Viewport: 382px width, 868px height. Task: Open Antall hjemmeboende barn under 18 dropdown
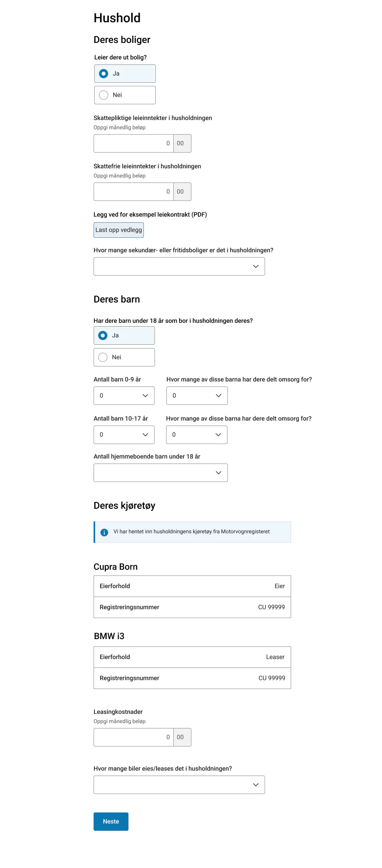click(x=160, y=473)
